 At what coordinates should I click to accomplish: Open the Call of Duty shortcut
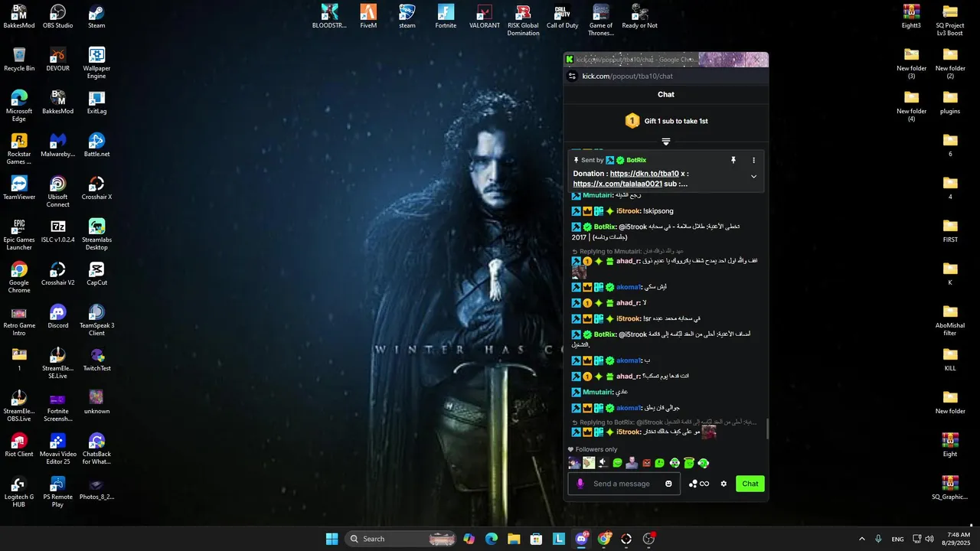(x=562, y=17)
